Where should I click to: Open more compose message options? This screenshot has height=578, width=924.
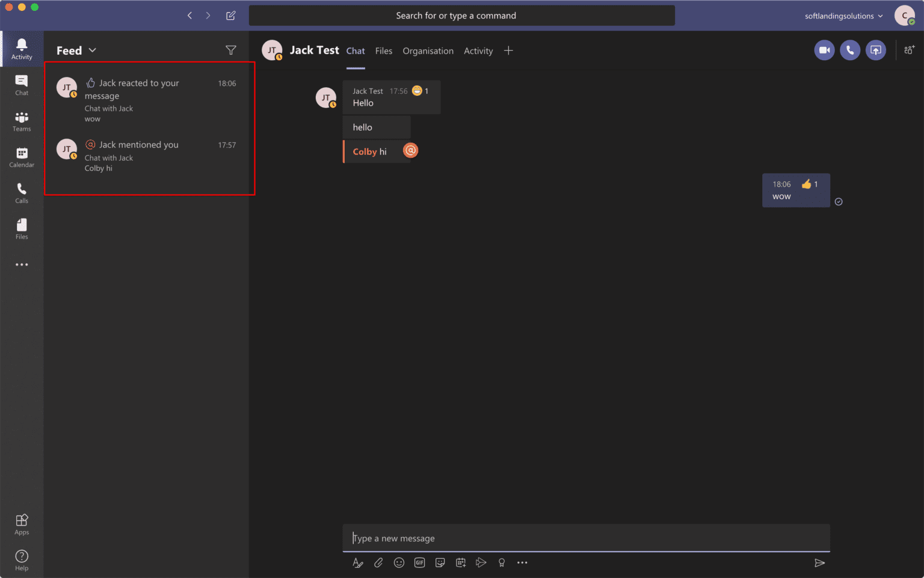click(x=522, y=562)
